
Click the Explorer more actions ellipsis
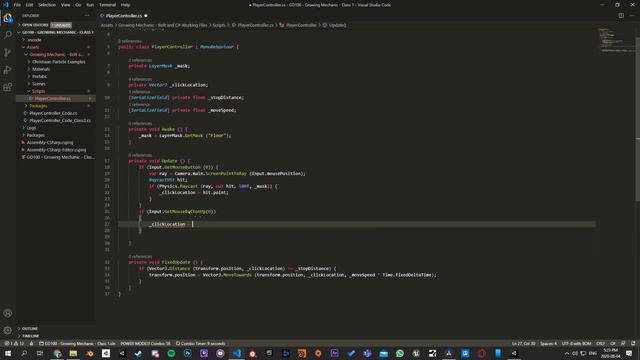click(x=87, y=16)
